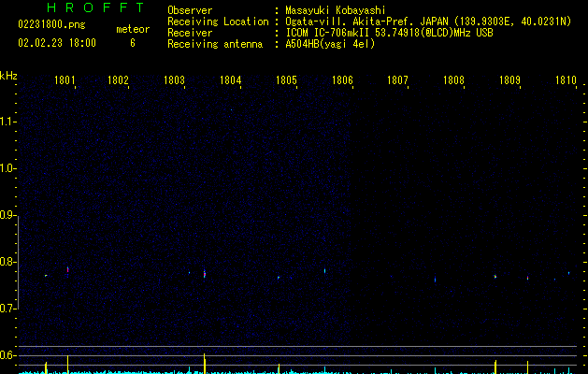The height and width of the screenshot is (374, 588).
Task: Select the file name 02231800.png
Action: 51,24
